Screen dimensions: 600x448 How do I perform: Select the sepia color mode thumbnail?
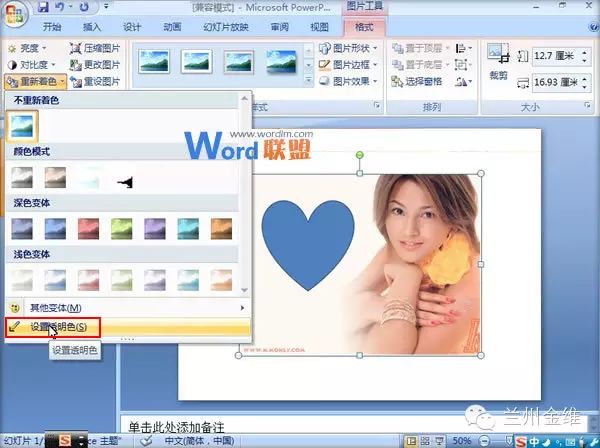[x=55, y=178]
